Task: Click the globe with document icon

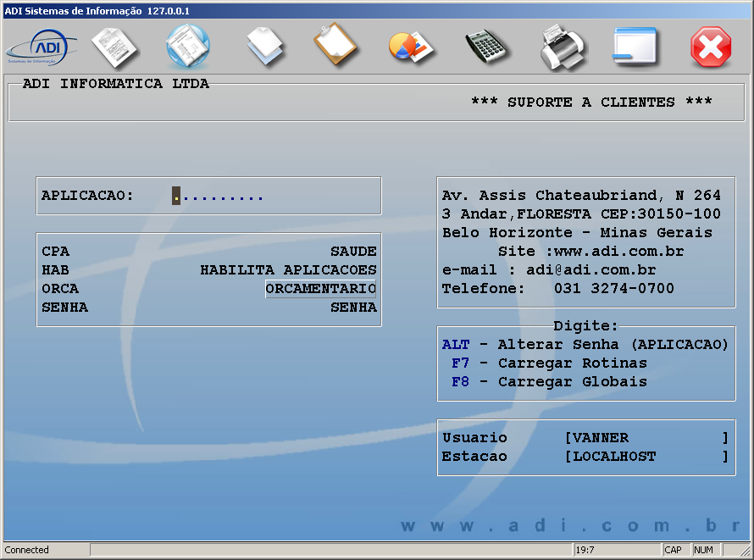Action: [x=188, y=47]
